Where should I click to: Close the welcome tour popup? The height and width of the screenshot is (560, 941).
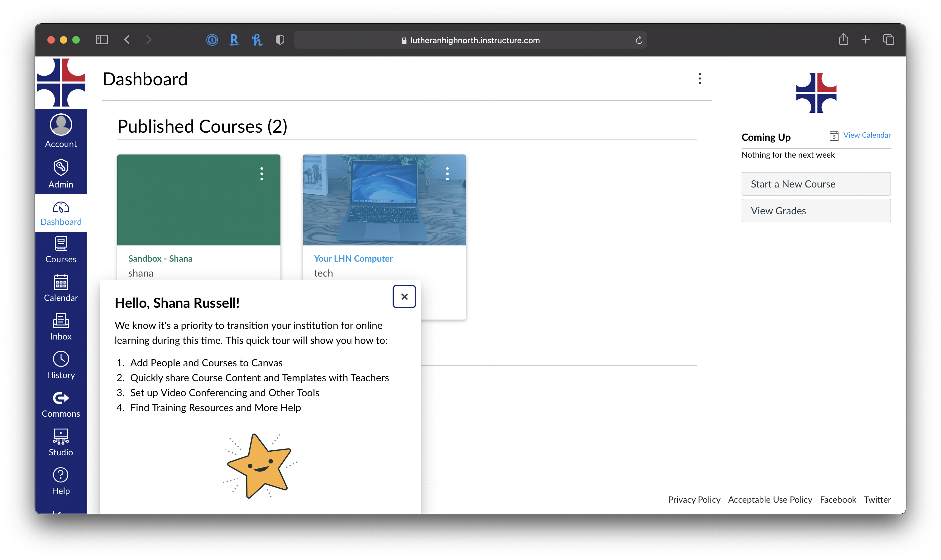coord(404,297)
